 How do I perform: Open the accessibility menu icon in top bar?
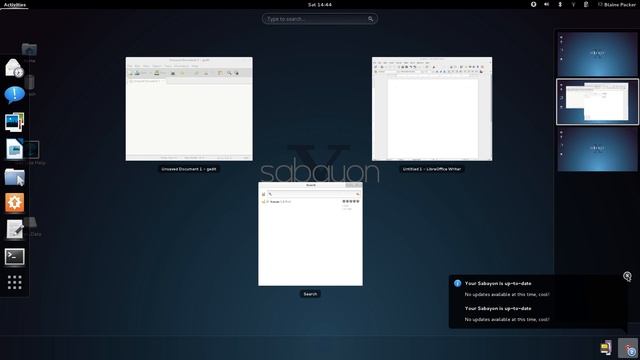533,4
